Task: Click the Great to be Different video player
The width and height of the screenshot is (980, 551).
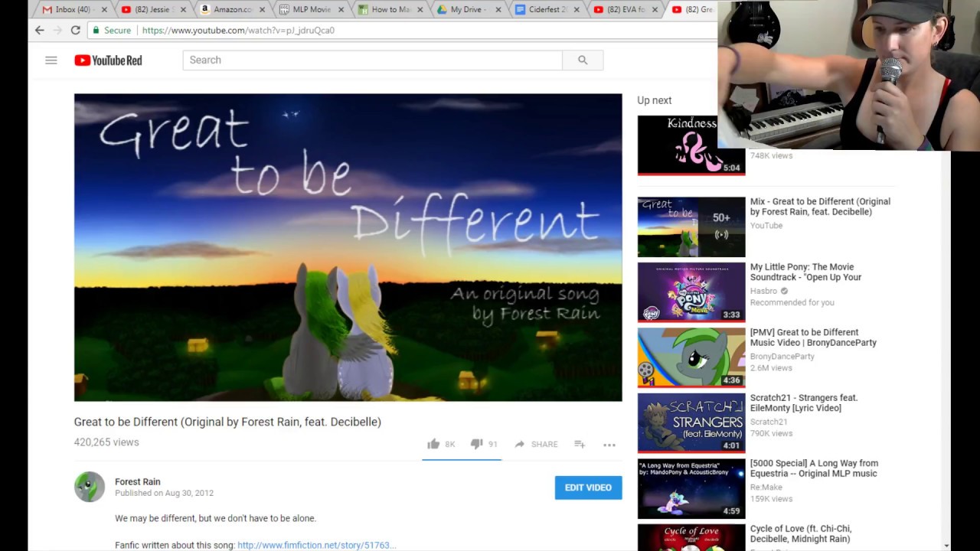Action: click(x=348, y=247)
